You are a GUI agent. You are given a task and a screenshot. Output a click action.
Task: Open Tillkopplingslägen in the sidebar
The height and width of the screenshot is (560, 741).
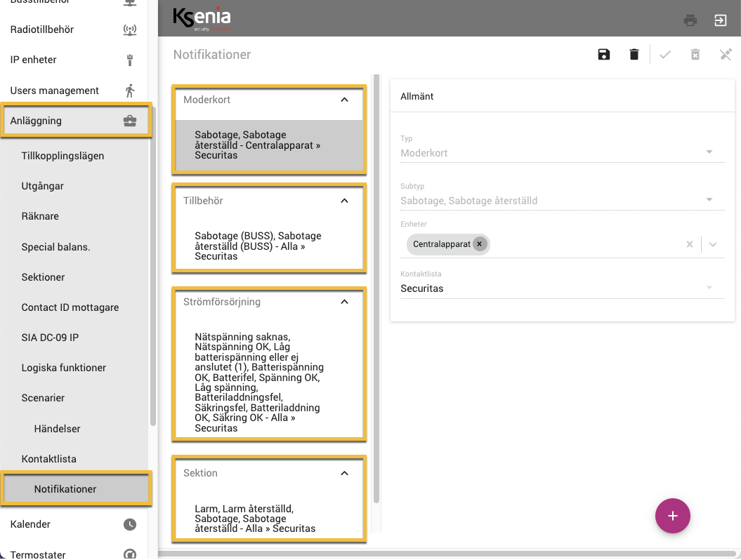point(63,156)
